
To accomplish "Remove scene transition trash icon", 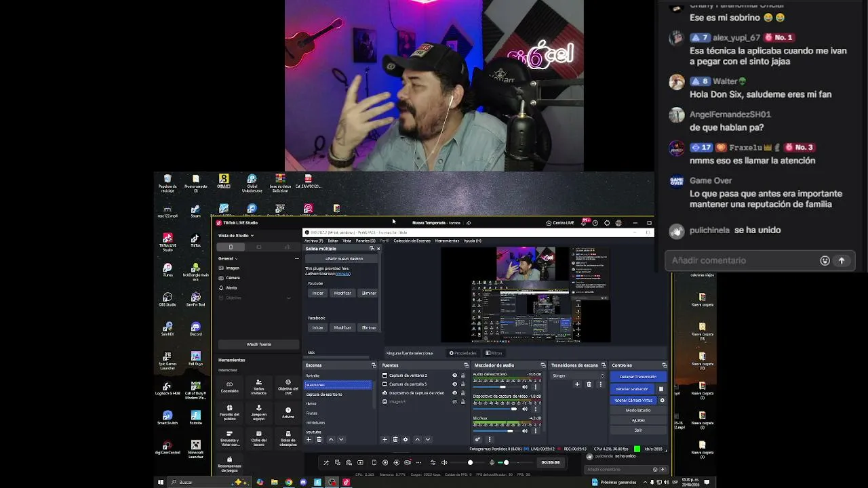I will (x=589, y=384).
